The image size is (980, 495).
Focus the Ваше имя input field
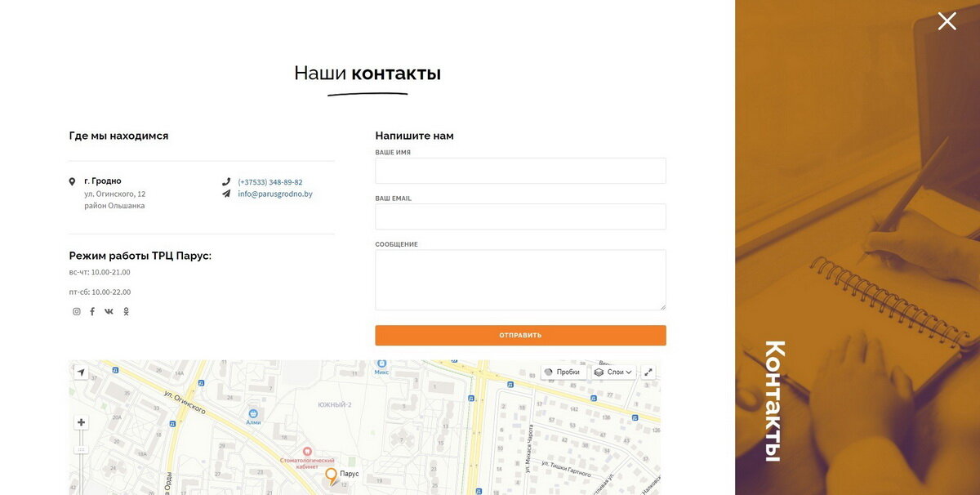[520, 171]
